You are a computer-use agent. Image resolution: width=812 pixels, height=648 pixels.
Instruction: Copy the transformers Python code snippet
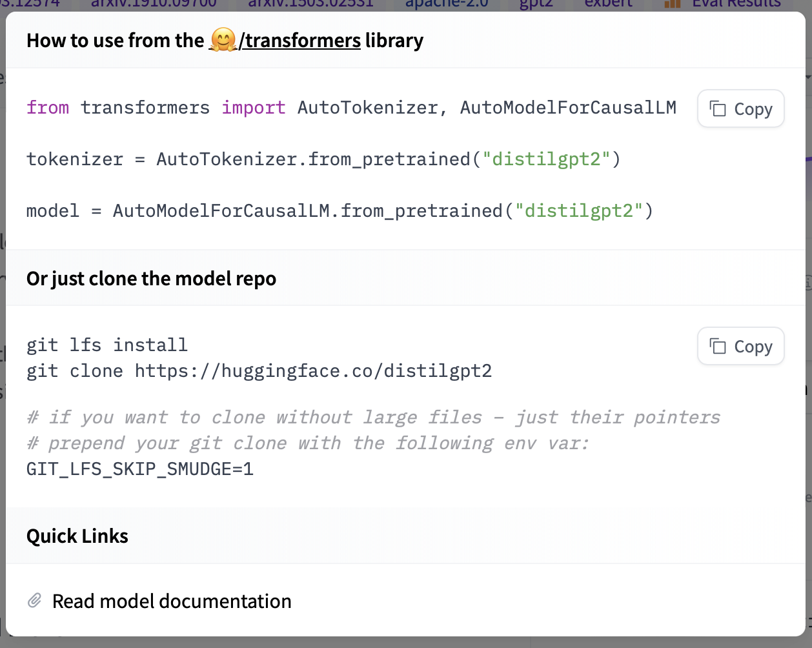[740, 109]
